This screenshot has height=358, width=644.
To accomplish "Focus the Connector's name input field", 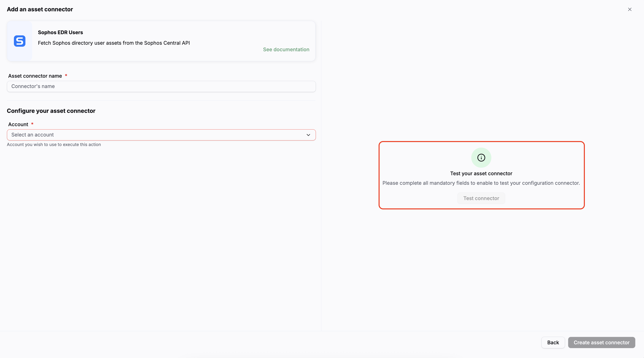I will click(x=161, y=86).
